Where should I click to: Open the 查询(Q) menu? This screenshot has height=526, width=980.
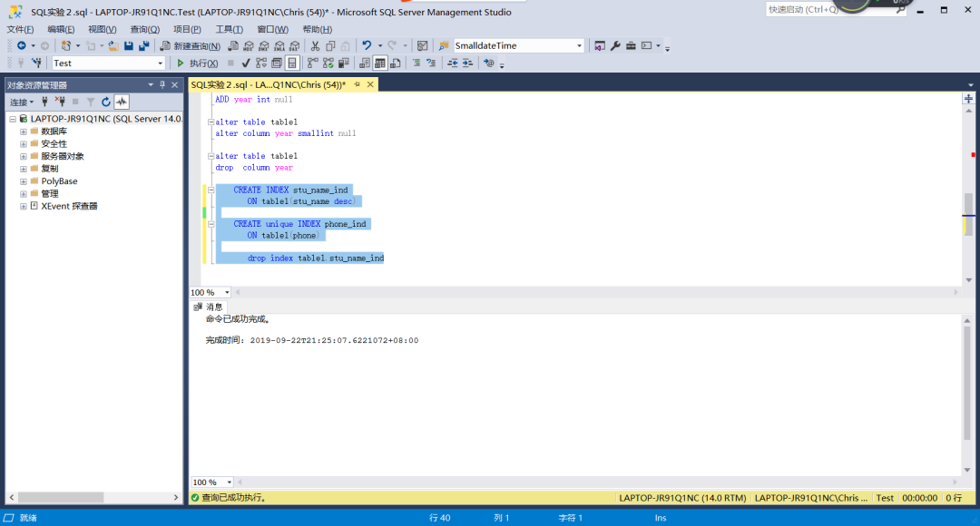point(144,29)
